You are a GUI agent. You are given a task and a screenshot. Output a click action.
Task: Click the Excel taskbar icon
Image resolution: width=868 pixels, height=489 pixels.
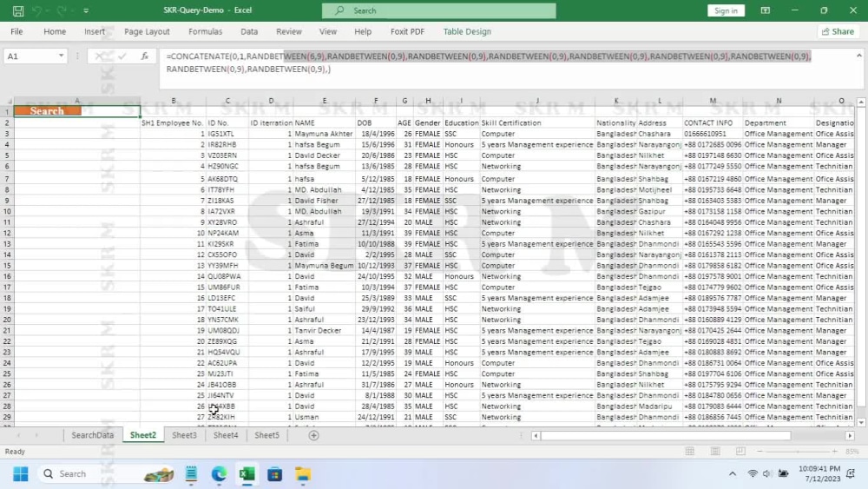coord(247,474)
